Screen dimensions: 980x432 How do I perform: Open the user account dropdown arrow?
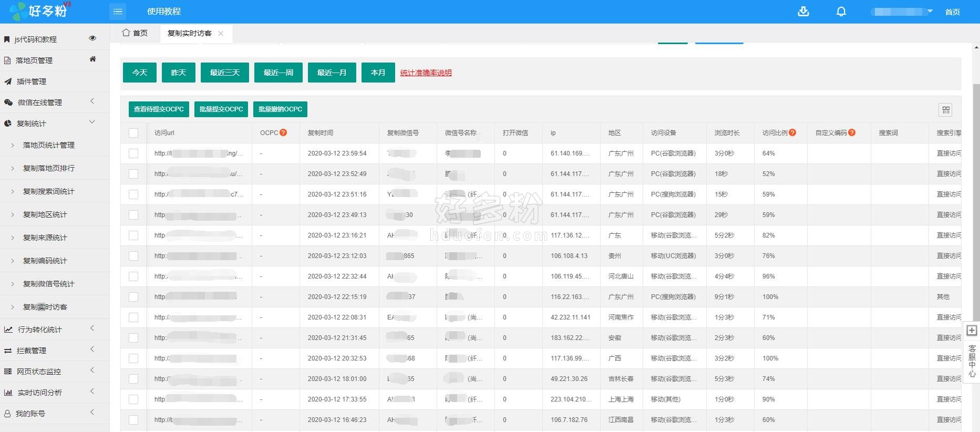930,11
